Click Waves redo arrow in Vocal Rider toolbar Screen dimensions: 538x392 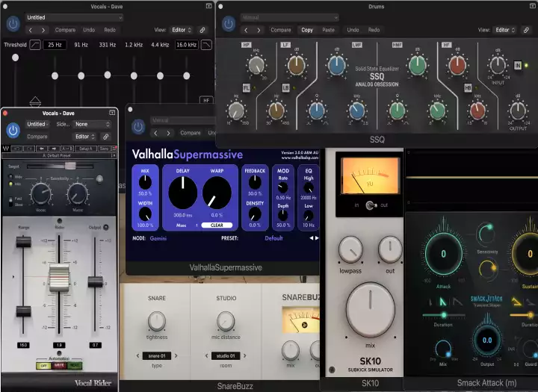tap(29, 149)
